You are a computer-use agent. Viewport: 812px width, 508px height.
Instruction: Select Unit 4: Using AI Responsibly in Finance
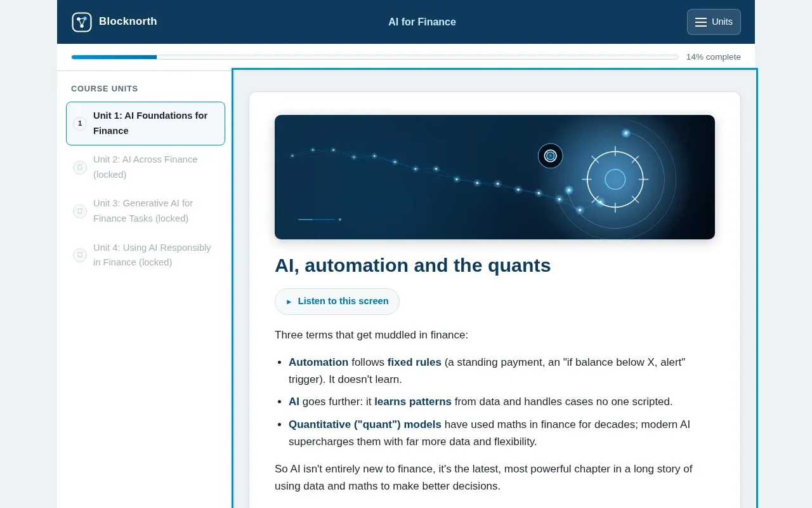coord(145,255)
